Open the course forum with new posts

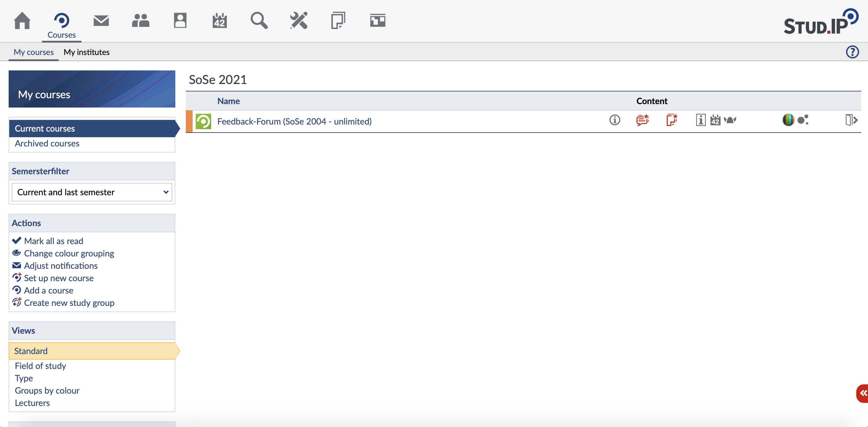642,120
